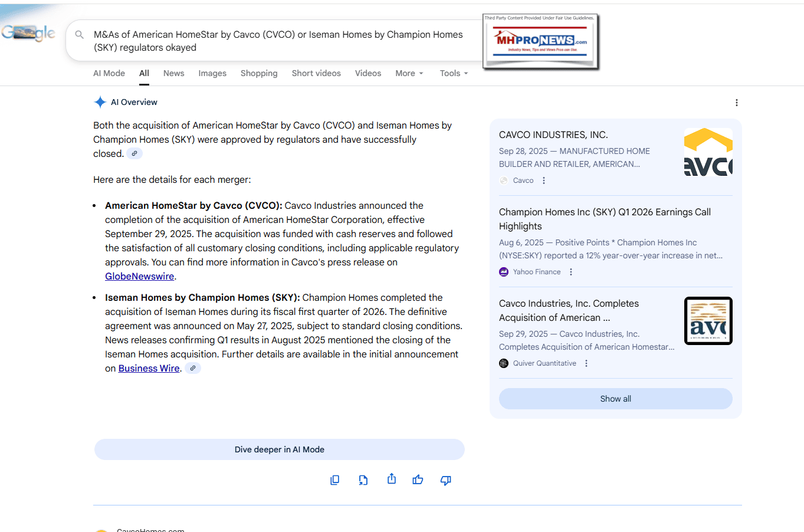Click the copy icon below AI Overview

(x=334, y=480)
